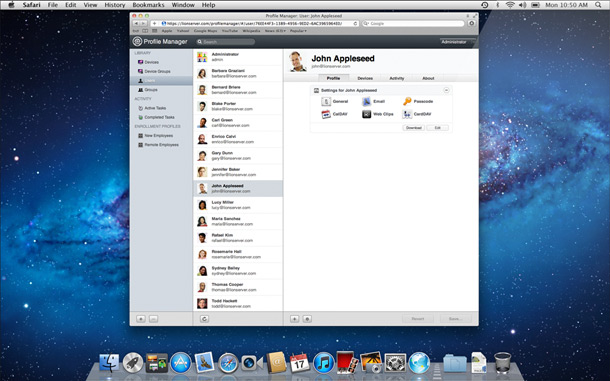Screen dimensions: 610x381
Task: Open the Email payload icon
Action: (366, 102)
